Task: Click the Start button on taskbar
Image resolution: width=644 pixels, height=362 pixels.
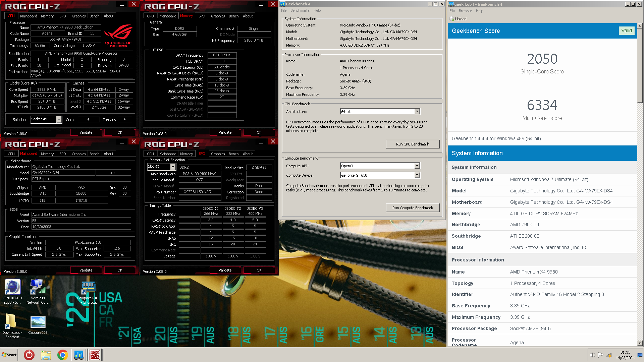Action: 9,355
